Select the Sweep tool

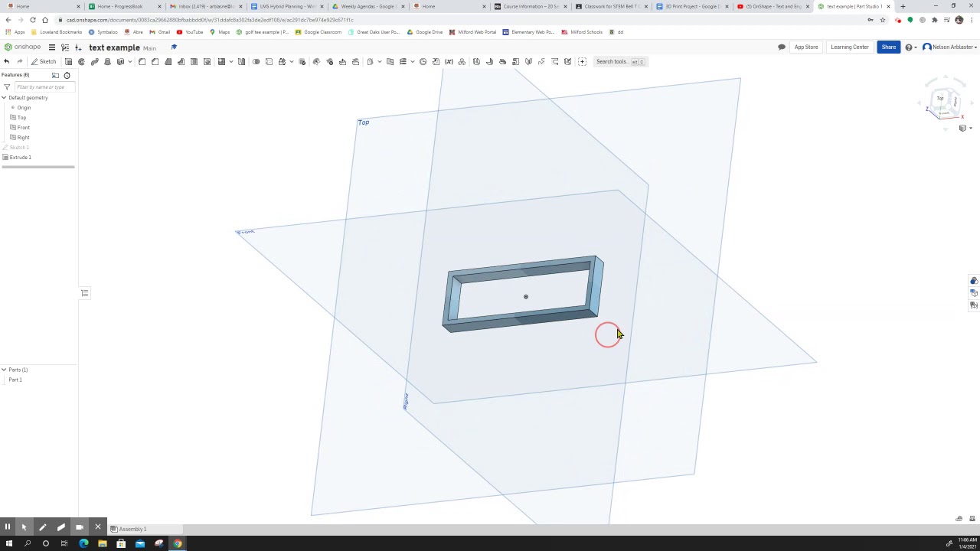coord(95,61)
